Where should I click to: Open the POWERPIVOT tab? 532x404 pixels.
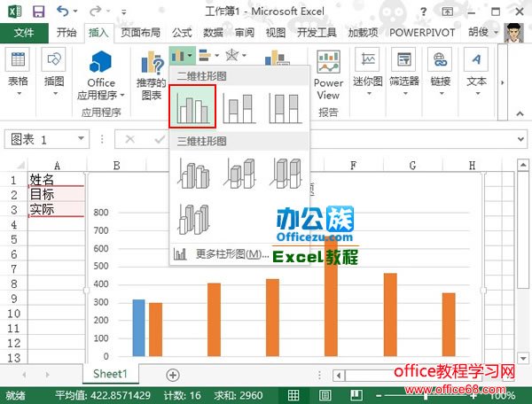422,33
